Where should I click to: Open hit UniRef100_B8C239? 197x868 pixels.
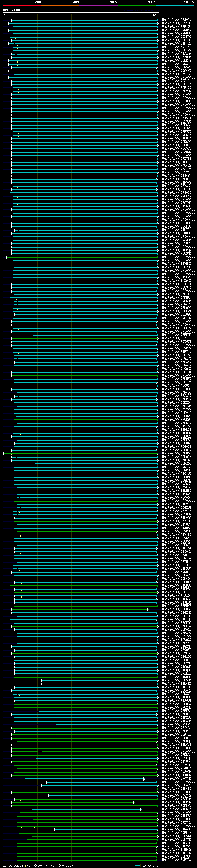click(x=177, y=267)
